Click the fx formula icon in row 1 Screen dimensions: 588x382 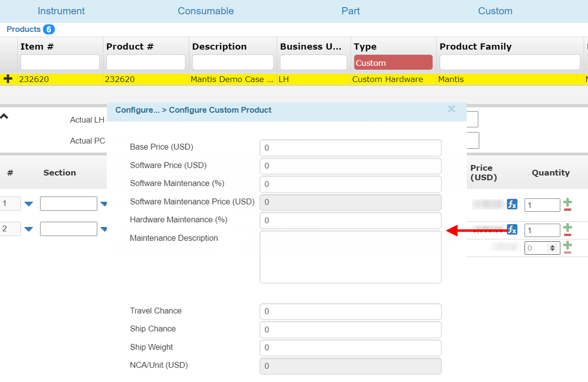(512, 204)
